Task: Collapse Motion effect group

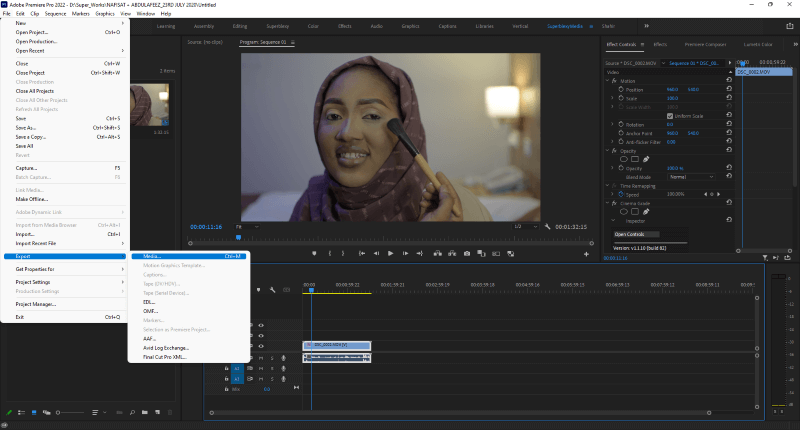Action: pos(607,81)
